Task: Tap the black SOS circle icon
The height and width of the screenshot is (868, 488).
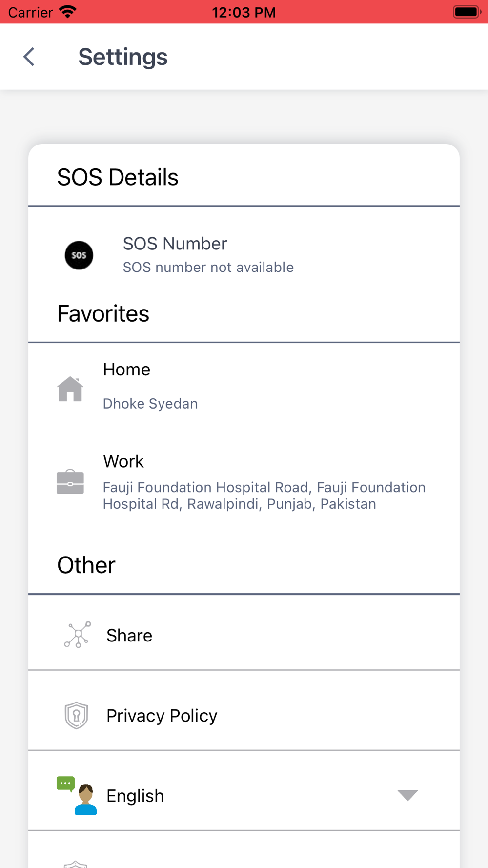Action: click(79, 255)
